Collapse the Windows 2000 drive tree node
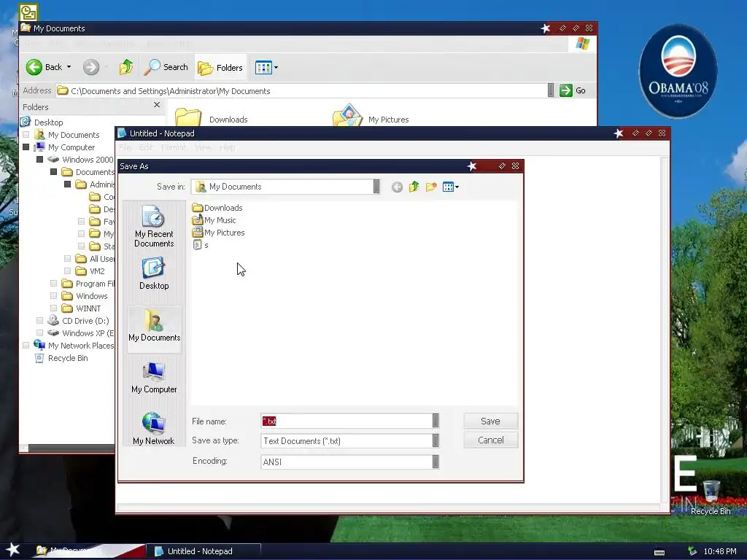This screenshot has height=560, width=747. (x=40, y=160)
